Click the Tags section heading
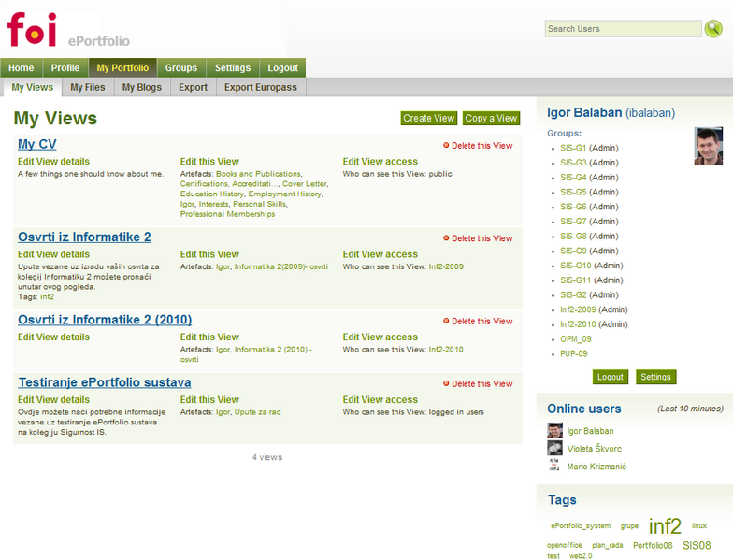Screen dimensions: 733x560 click(x=562, y=500)
